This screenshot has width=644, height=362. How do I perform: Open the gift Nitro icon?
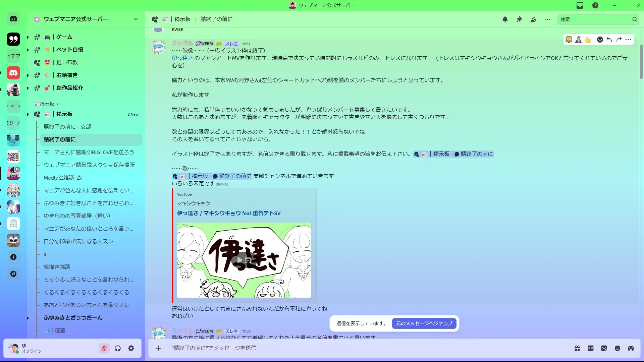click(x=577, y=348)
